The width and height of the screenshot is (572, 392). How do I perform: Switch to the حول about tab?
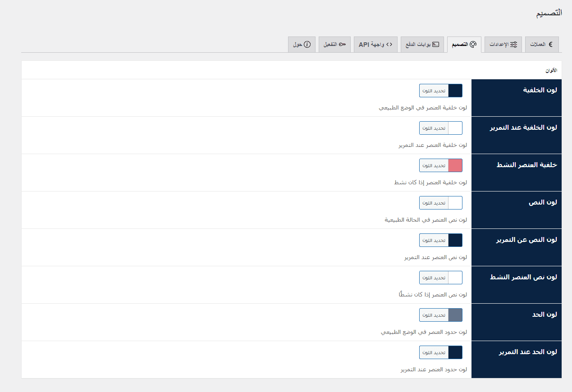click(302, 45)
